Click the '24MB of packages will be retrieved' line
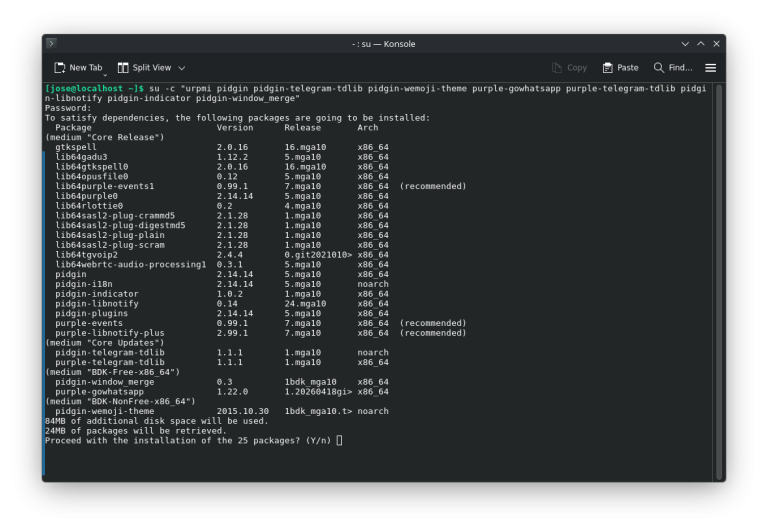 pyautogui.click(x=136, y=431)
